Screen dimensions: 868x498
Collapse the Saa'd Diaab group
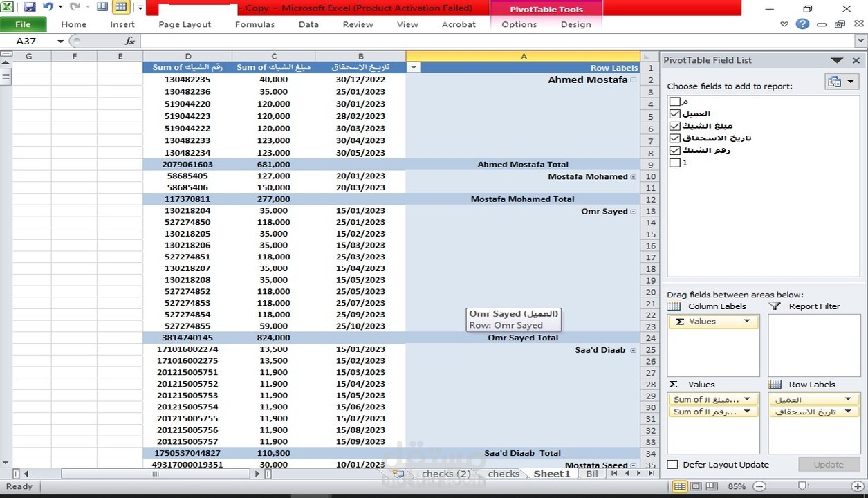[634, 351]
